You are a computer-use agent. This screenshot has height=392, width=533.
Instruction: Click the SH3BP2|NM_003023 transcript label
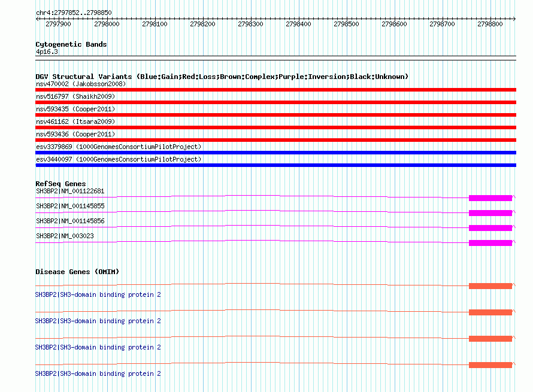tap(65, 236)
